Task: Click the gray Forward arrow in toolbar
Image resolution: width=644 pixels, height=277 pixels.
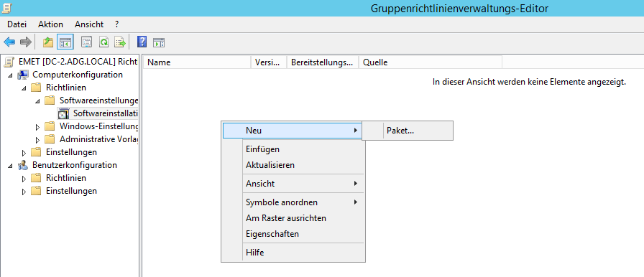Action: coord(26,42)
